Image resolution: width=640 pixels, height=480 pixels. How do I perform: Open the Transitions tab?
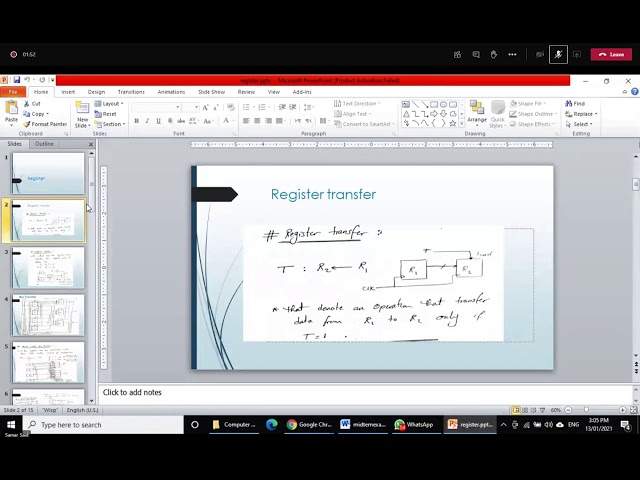point(131,92)
